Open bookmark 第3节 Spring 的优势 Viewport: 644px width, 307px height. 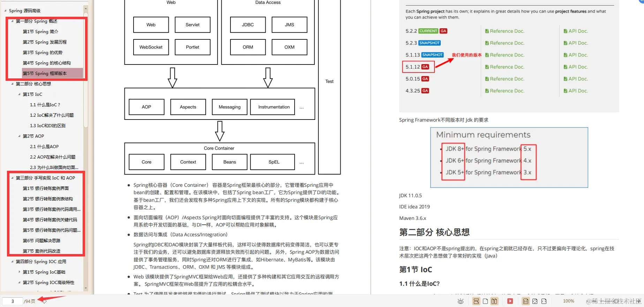coord(43,53)
